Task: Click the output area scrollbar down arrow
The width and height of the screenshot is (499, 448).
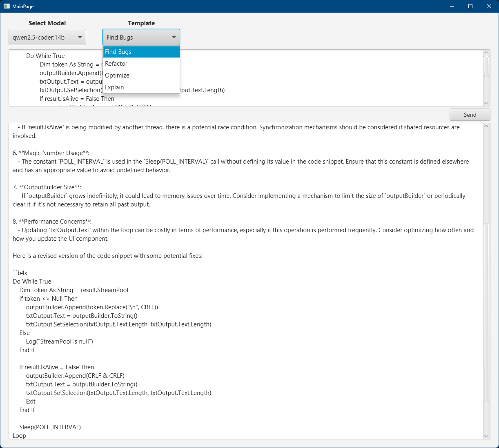Action: tap(486, 436)
